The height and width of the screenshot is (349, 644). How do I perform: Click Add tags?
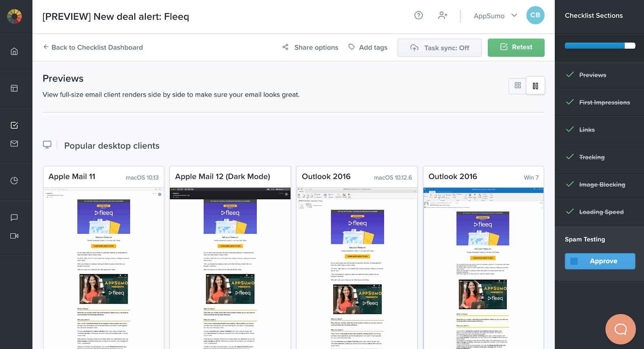368,47
